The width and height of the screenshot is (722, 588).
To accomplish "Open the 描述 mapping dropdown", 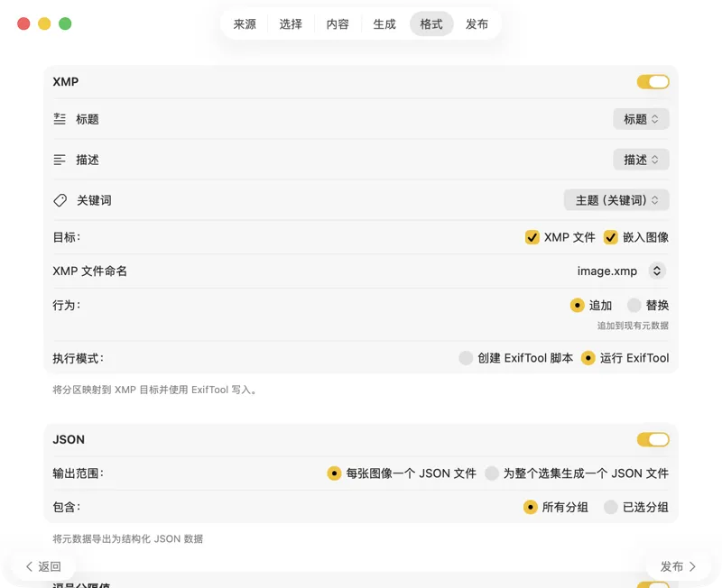I will (641, 159).
